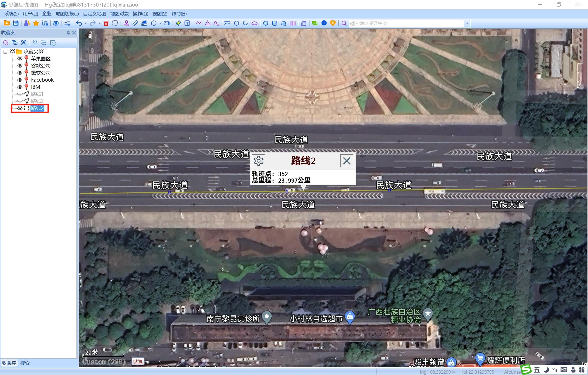Toggle the 3D globe view icon
This screenshot has width=588, height=375.
[x=56, y=23]
